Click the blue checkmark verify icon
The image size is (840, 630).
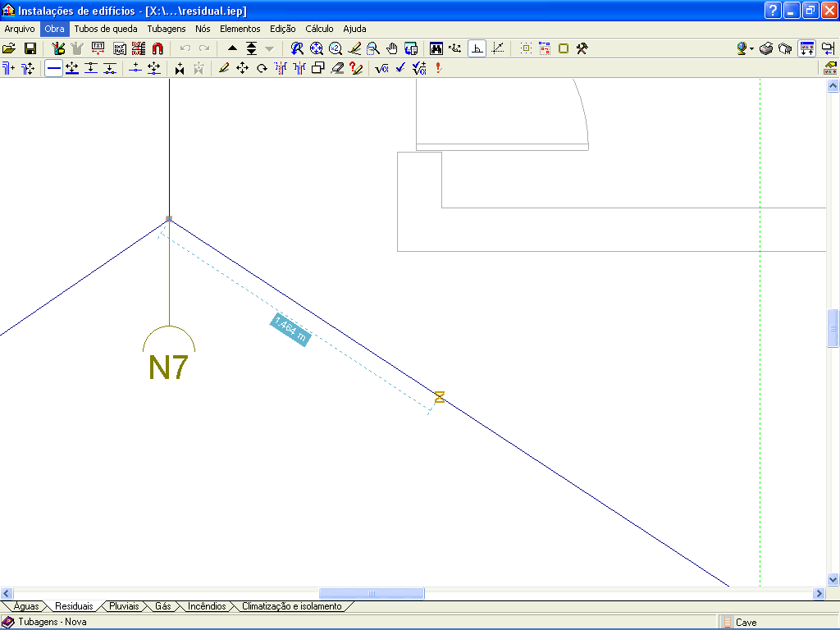point(400,69)
